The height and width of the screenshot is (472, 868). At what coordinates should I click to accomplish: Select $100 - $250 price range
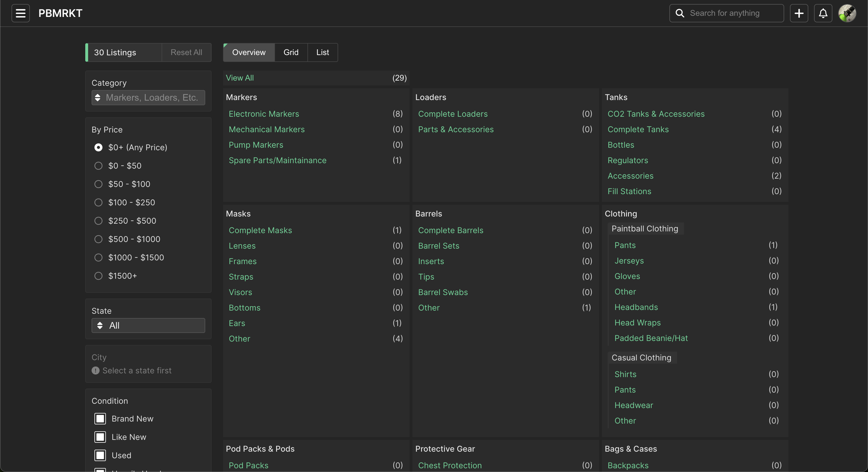click(98, 202)
